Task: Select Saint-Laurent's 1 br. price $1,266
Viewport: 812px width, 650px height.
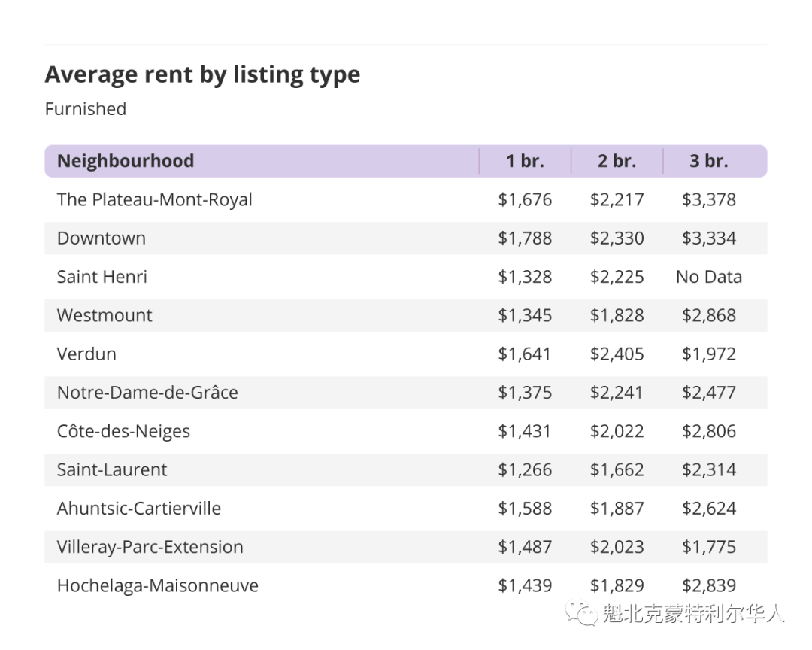Action: [525, 469]
